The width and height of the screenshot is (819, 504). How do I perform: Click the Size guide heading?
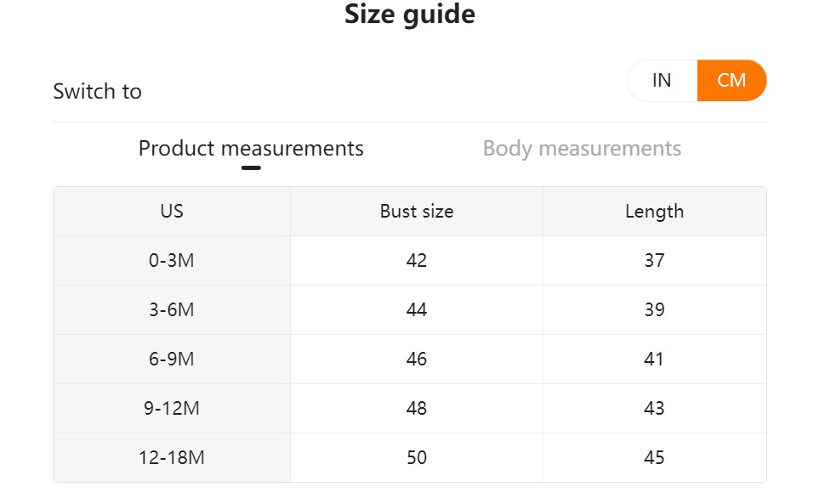pyautogui.click(x=409, y=14)
